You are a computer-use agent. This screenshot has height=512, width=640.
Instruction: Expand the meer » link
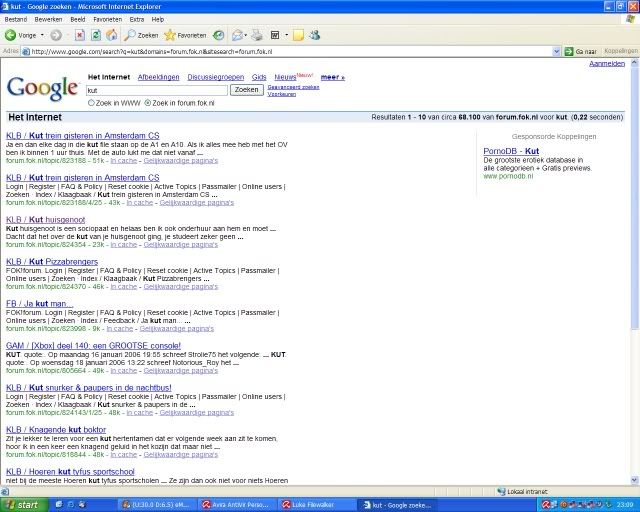point(333,77)
